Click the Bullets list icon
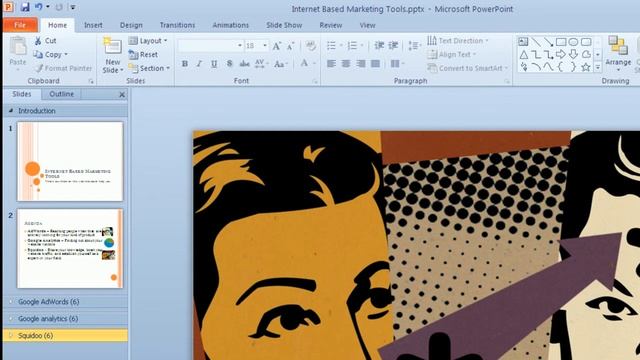The height and width of the screenshot is (360, 640). 331,46
